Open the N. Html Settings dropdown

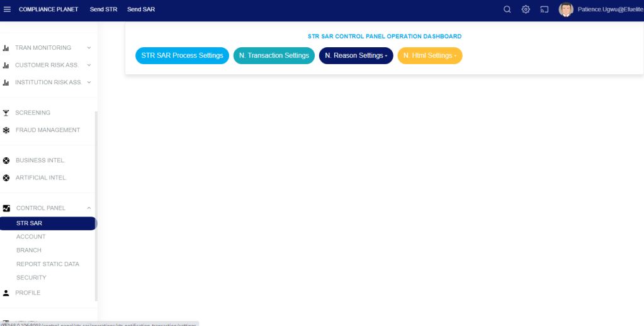point(430,55)
